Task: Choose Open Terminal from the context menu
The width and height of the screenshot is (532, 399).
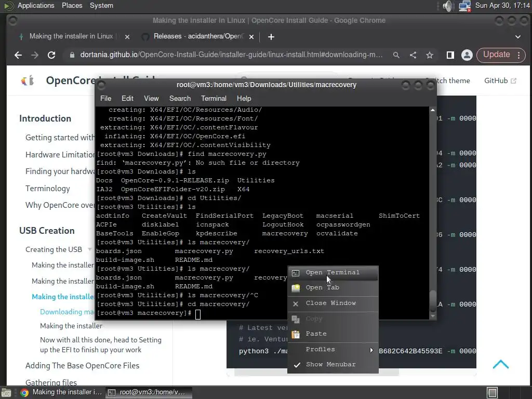Action: point(333,273)
